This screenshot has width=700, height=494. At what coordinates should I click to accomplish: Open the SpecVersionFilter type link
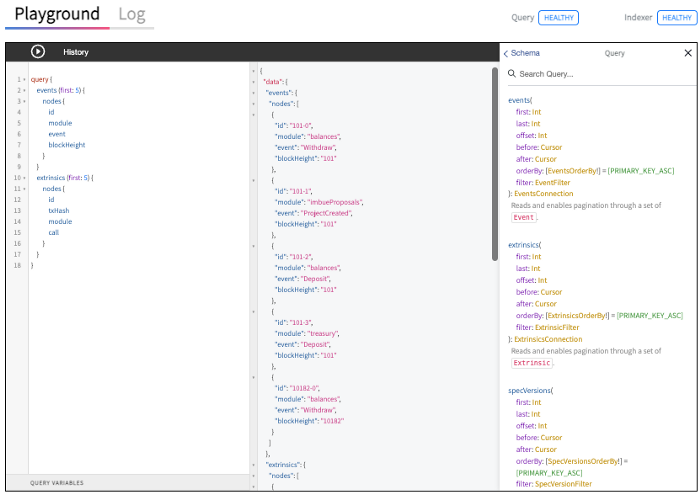[563, 484]
